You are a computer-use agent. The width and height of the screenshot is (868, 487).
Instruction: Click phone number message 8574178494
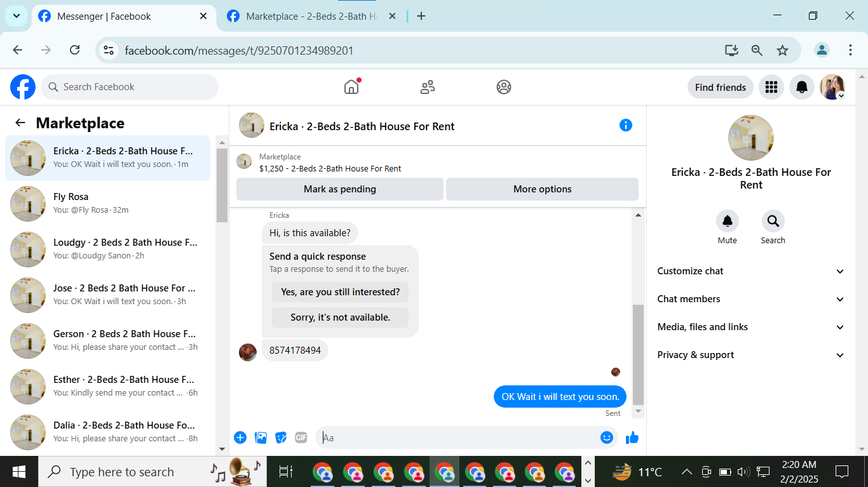pos(295,350)
